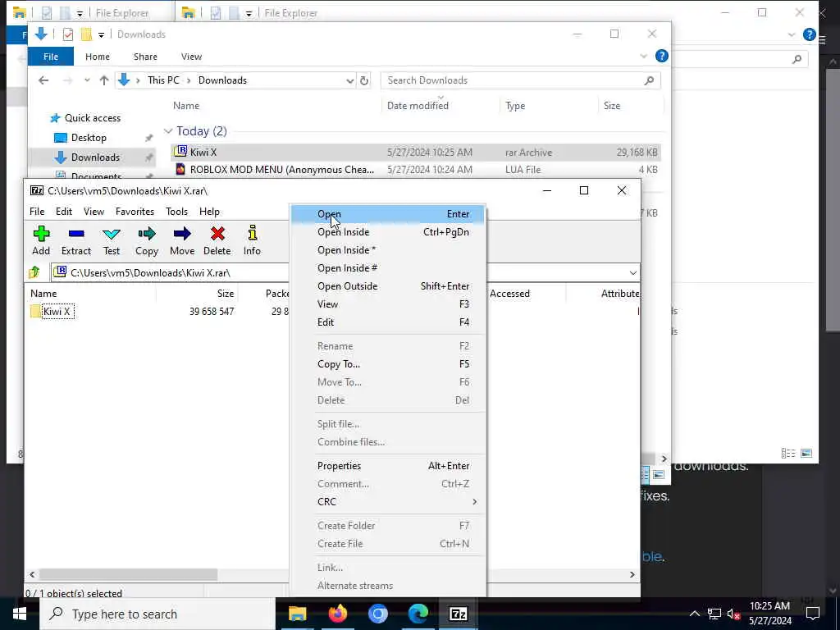840x630 pixels.
Task: Choose Properties in context menu
Action: click(388, 466)
